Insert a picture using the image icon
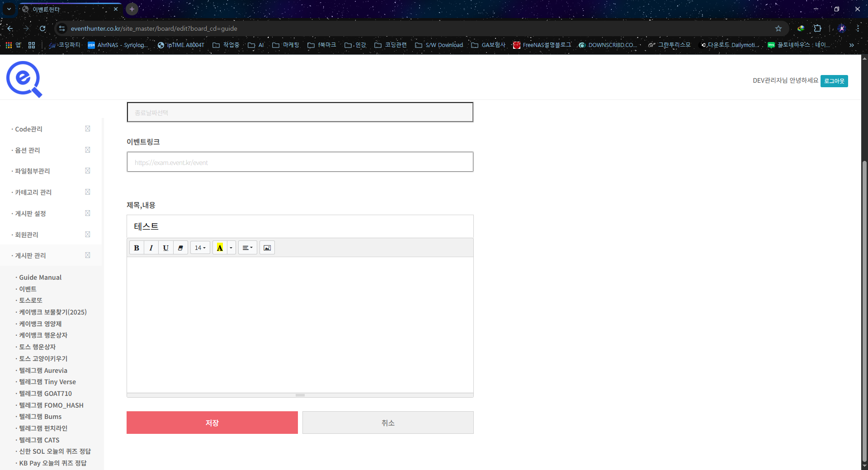The height and width of the screenshot is (470, 868). [267, 248]
